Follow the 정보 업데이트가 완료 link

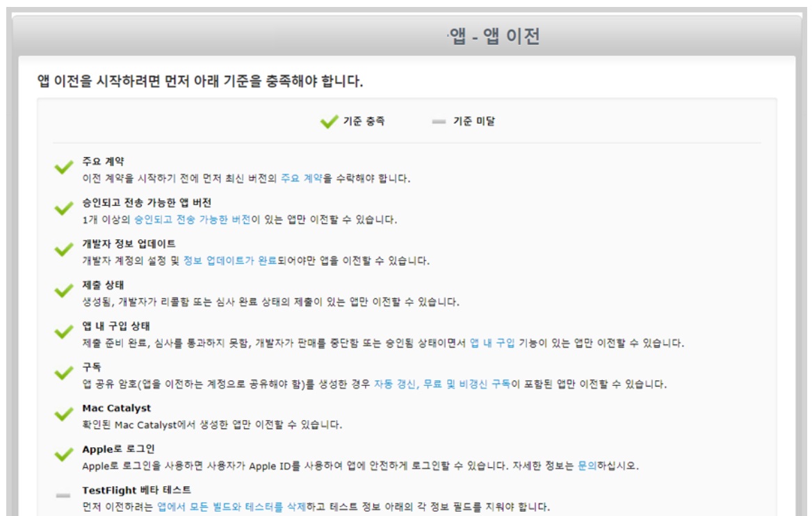pos(230,261)
